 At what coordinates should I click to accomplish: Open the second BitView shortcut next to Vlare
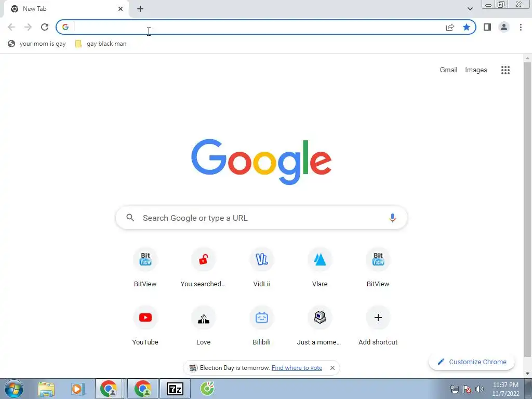[x=378, y=268]
